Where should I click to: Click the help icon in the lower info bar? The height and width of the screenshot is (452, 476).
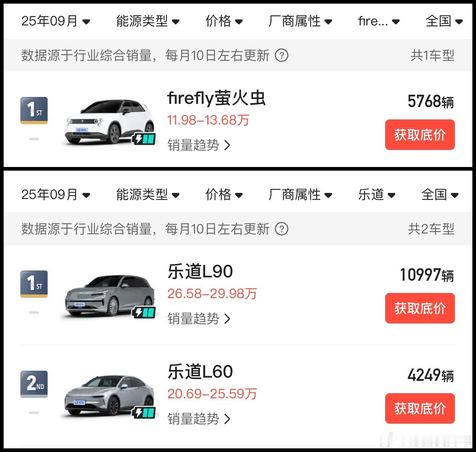pyautogui.click(x=282, y=229)
